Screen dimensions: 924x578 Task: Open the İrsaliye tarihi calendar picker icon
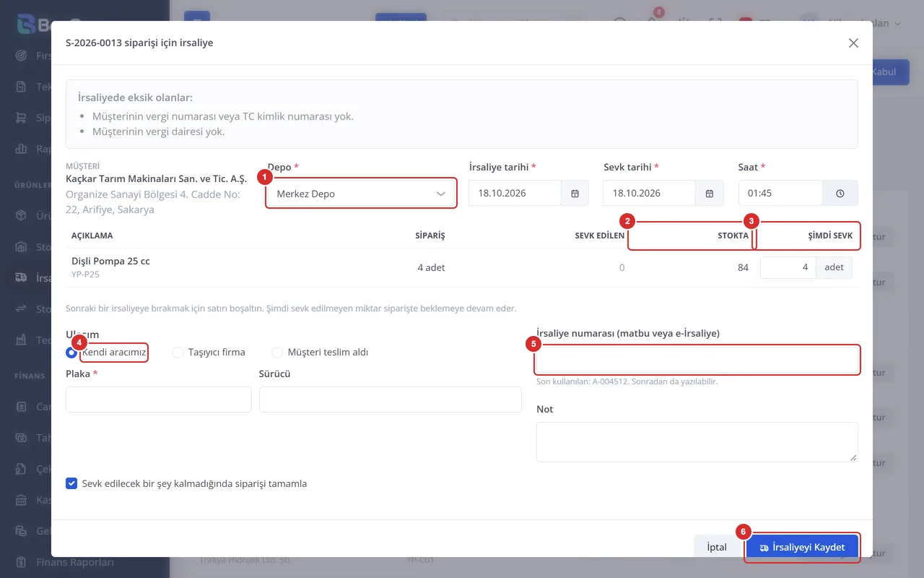point(575,194)
